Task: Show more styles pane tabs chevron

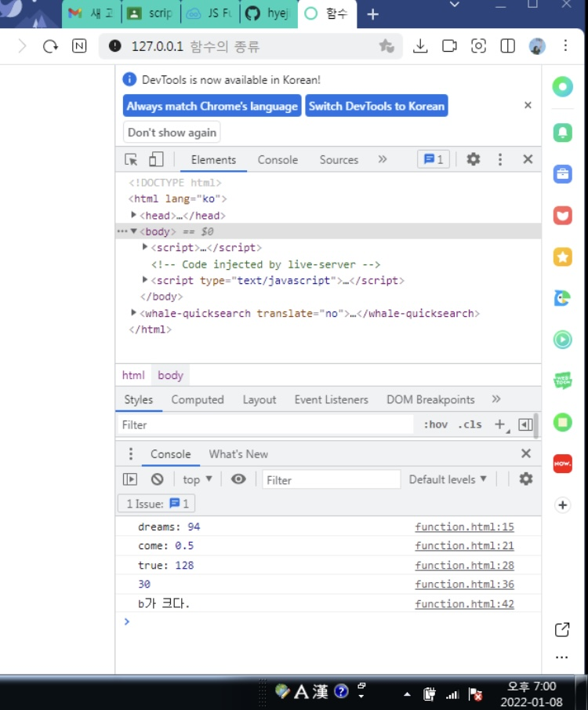Action: [496, 399]
